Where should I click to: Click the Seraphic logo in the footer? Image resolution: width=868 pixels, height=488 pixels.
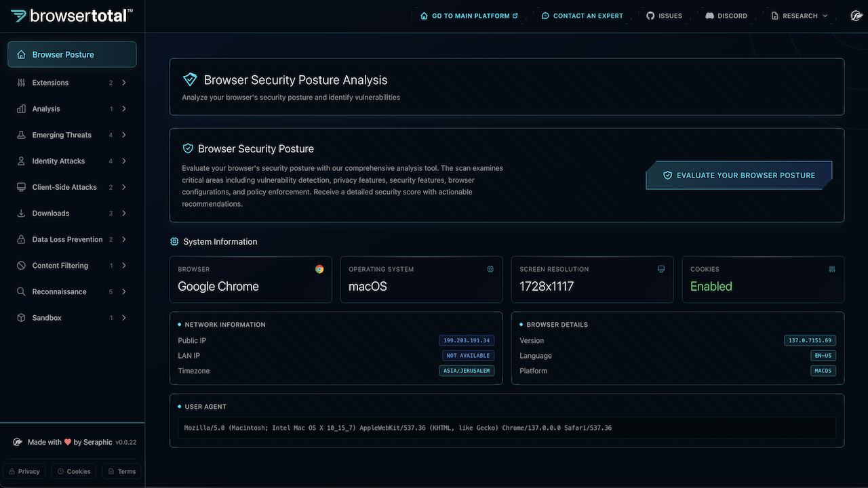(x=18, y=442)
